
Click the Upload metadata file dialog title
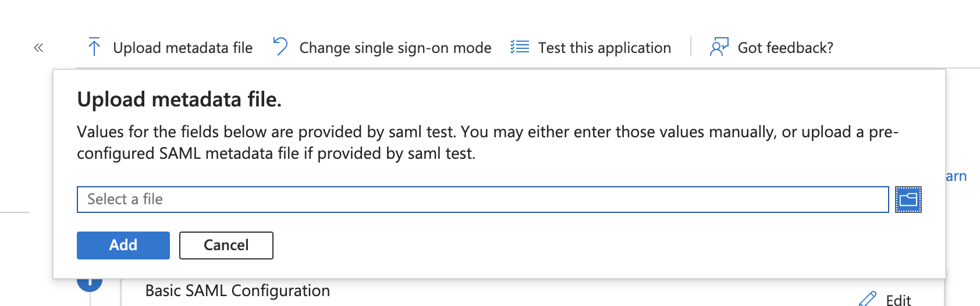click(x=179, y=99)
